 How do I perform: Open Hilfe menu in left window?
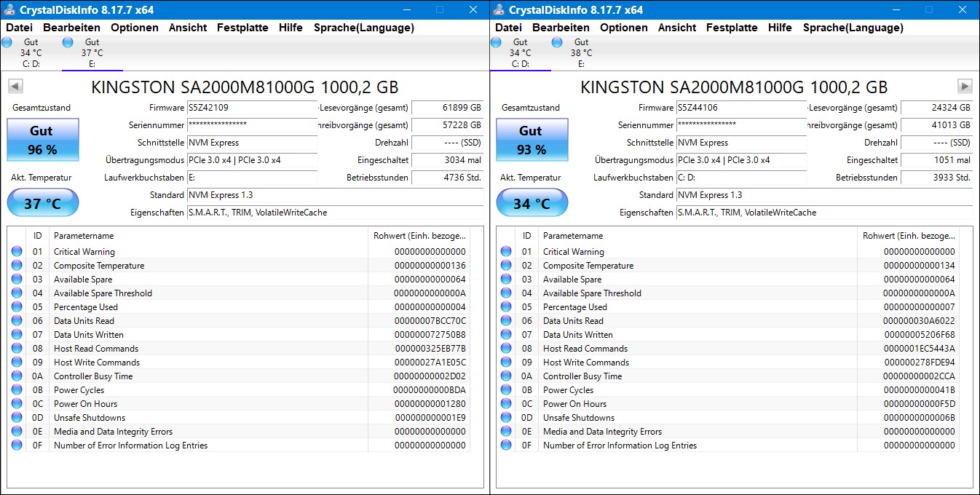(x=291, y=28)
